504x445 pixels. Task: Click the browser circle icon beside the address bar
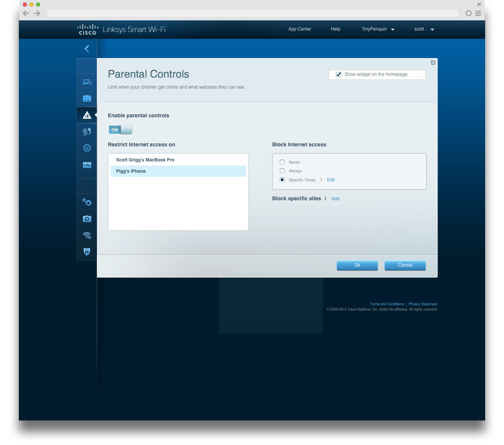(x=469, y=13)
